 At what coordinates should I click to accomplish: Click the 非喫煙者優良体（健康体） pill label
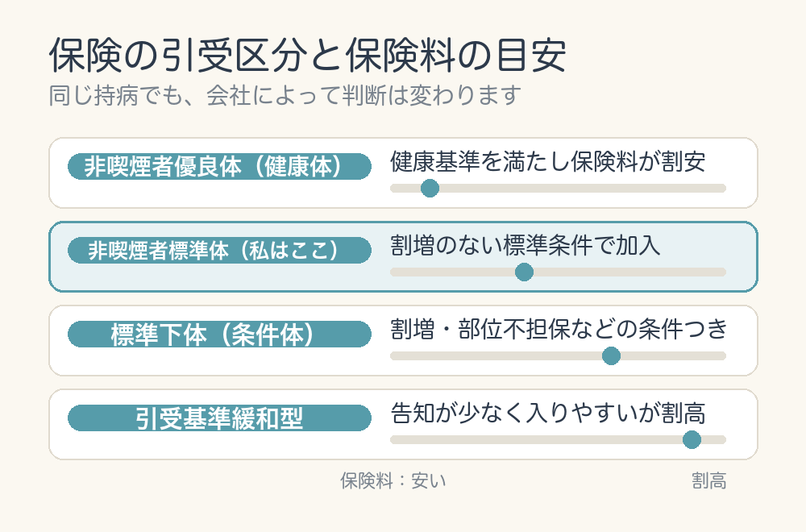219,167
